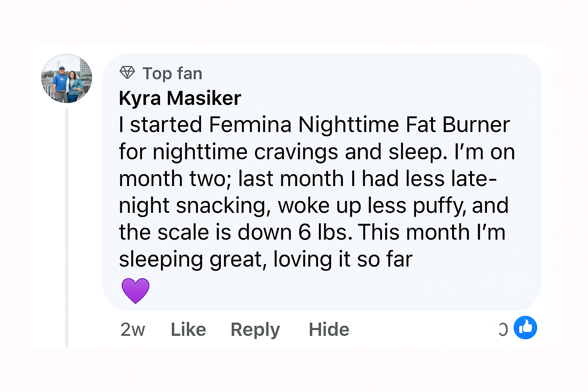
Task: Hide this comment
Action: (329, 329)
